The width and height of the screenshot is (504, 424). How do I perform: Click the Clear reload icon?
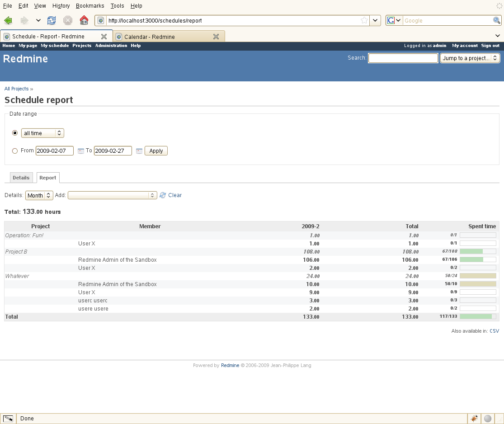point(163,195)
